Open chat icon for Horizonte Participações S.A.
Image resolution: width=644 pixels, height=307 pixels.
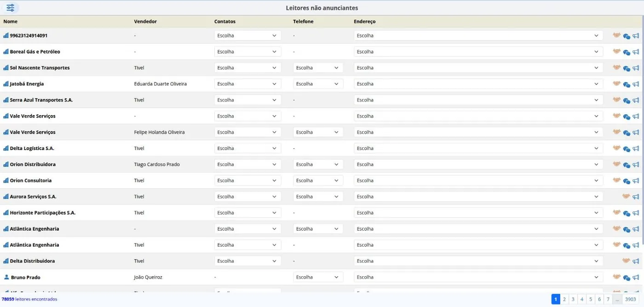click(627, 213)
